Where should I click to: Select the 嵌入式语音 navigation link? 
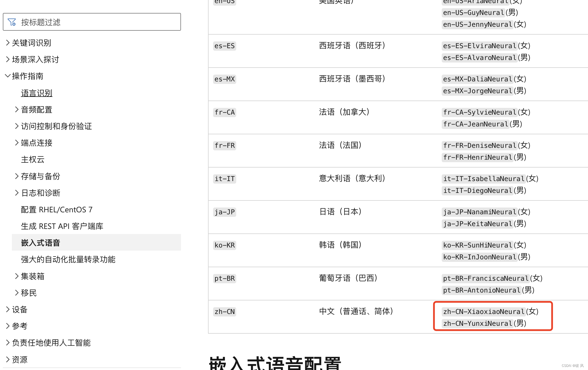pos(41,242)
